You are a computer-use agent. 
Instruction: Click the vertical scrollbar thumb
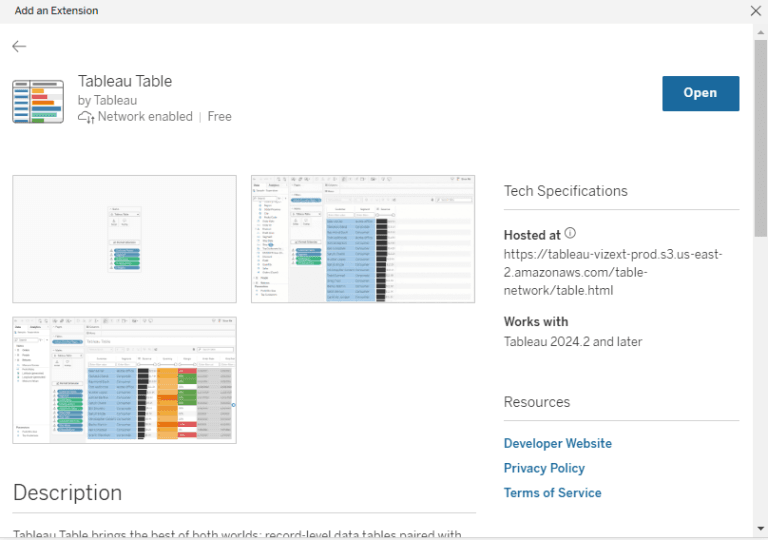[760, 138]
